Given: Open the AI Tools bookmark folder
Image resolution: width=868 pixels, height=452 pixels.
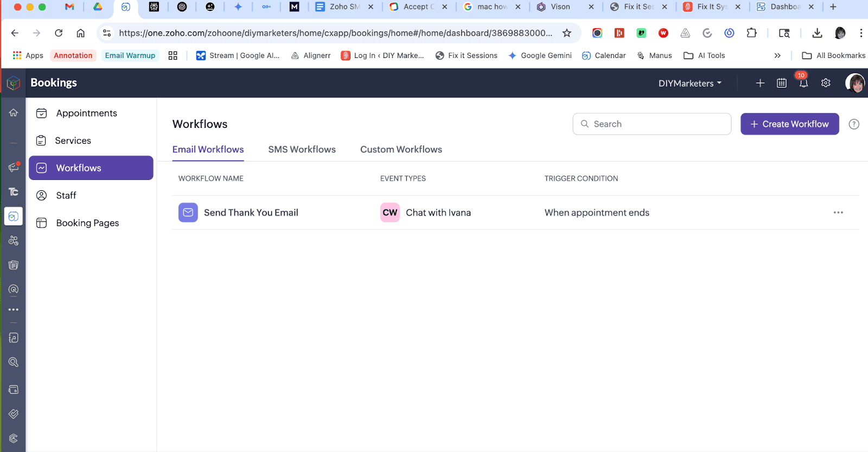Looking at the screenshot, I should tap(704, 55).
